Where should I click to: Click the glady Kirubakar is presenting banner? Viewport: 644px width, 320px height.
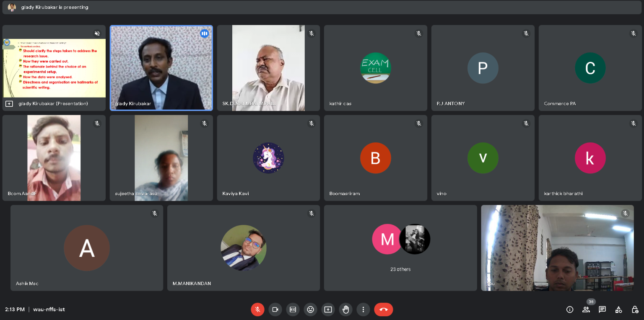click(x=55, y=7)
